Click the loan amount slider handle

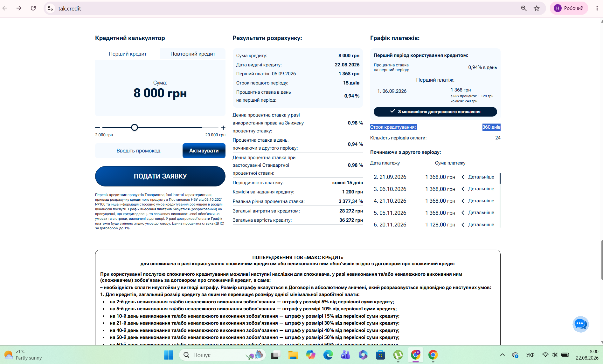[x=135, y=128]
